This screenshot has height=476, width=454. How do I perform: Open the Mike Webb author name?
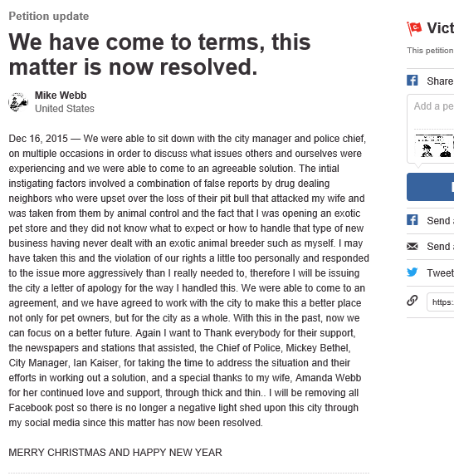(x=61, y=96)
